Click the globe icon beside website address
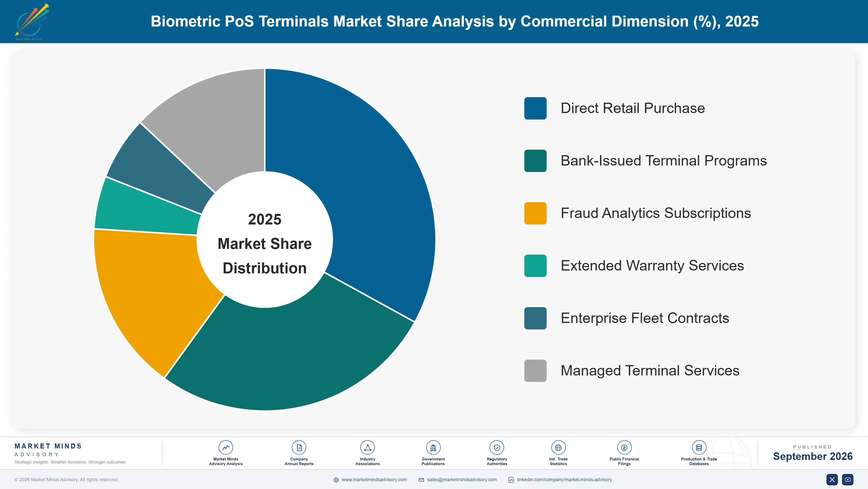 point(336,480)
